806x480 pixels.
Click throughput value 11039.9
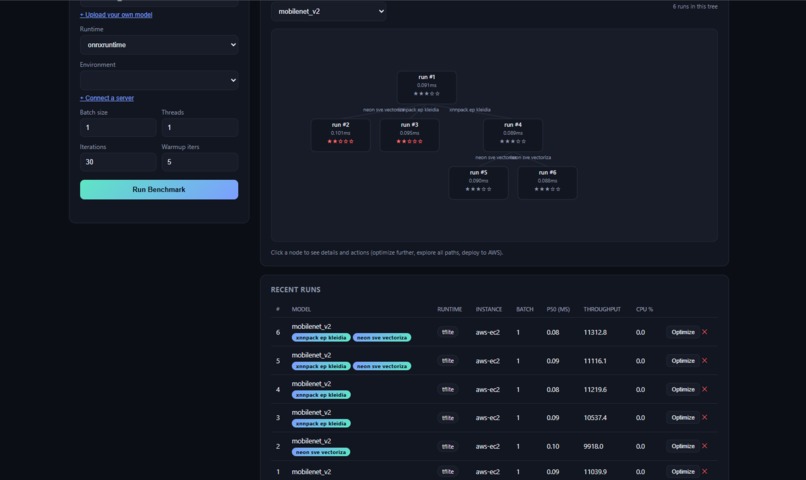pyautogui.click(x=595, y=472)
